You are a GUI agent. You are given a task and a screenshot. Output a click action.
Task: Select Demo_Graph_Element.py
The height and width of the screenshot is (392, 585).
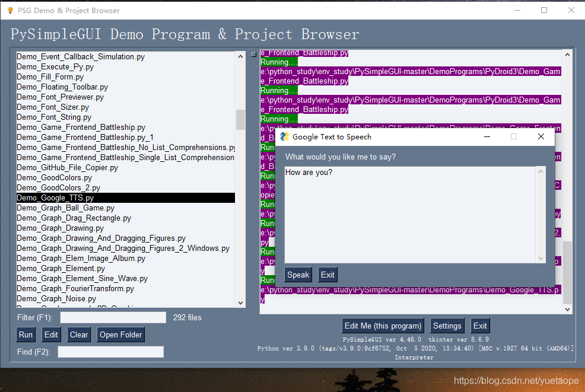125,268
